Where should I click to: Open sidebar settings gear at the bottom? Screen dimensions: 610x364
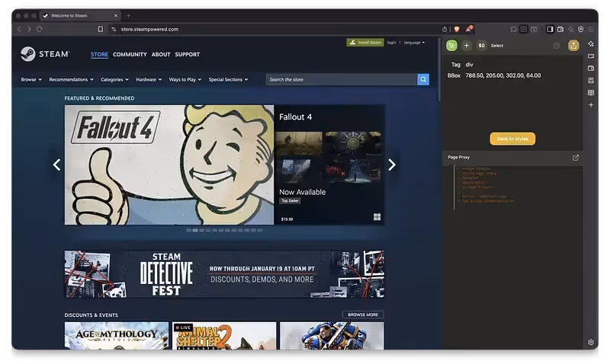click(x=591, y=342)
